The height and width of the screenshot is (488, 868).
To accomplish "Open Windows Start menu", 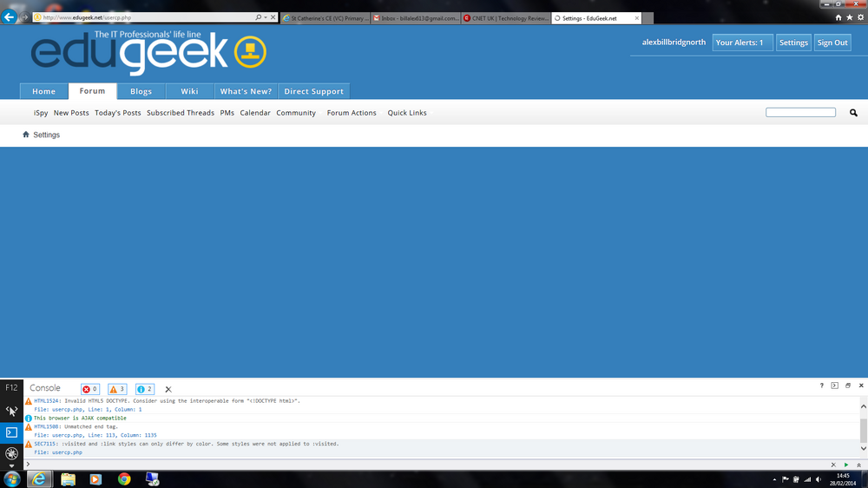I will pos(11,479).
